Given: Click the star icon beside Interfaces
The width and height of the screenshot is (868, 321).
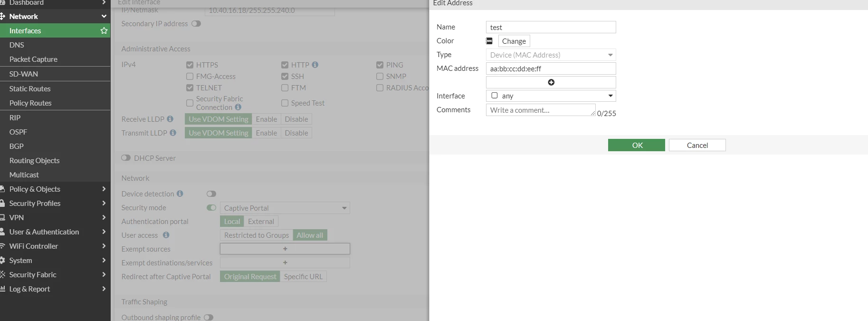Looking at the screenshot, I should (104, 30).
